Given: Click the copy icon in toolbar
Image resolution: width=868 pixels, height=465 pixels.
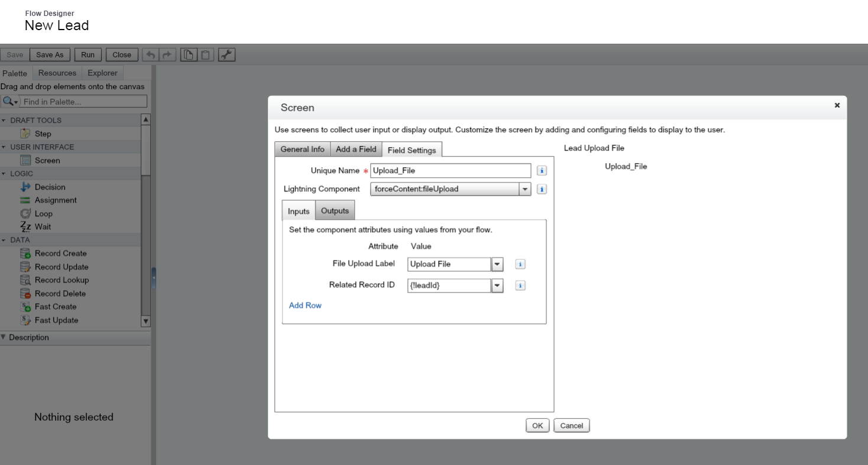Looking at the screenshot, I should pos(189,55).
